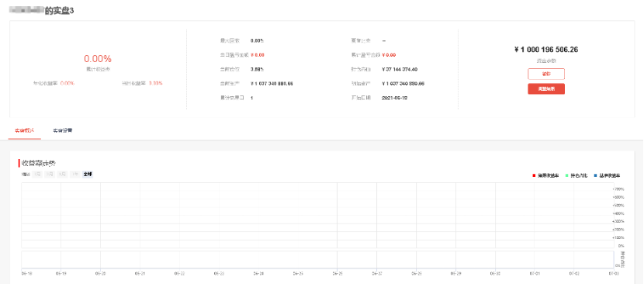Toggle the blue legend series in chart
Image resolution: width=644 pixels, height=284 pixels.
click(607, 175)
